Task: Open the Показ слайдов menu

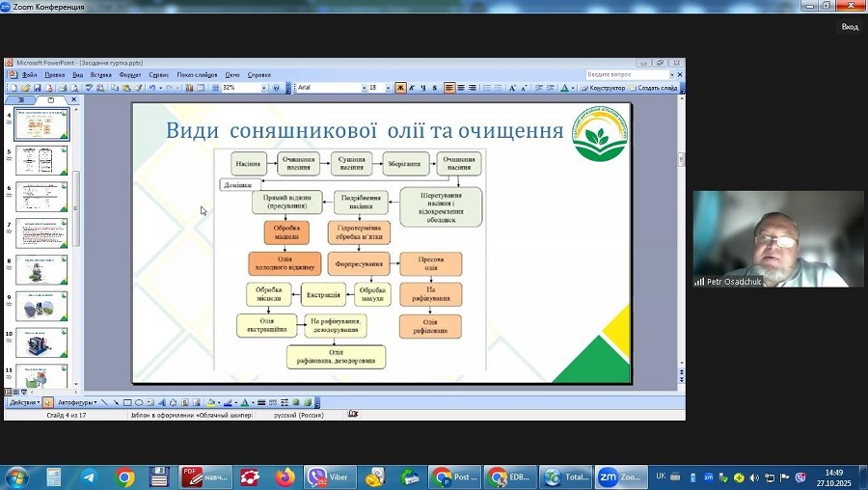Action: coord(197,74)
